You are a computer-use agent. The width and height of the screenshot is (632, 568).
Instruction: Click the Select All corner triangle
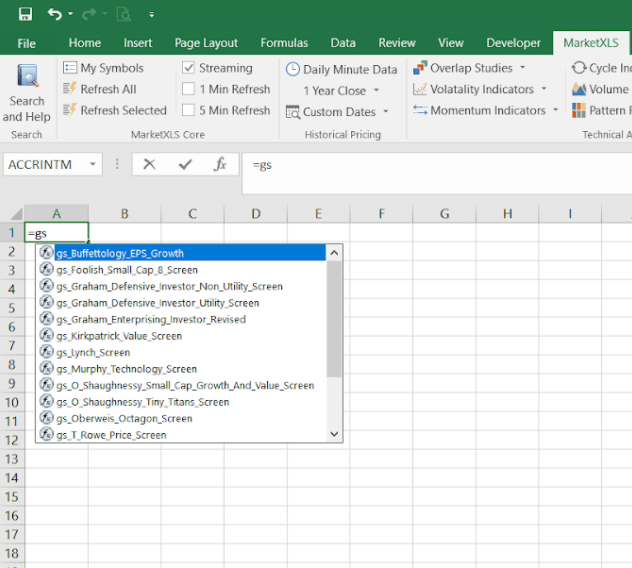point(15,213)
